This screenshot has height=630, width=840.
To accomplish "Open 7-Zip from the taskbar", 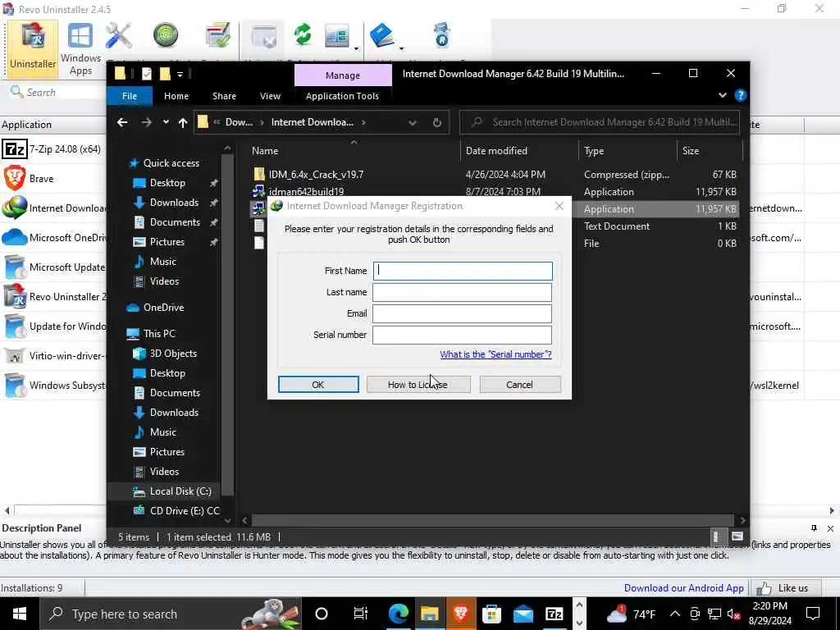I will 554,614.
